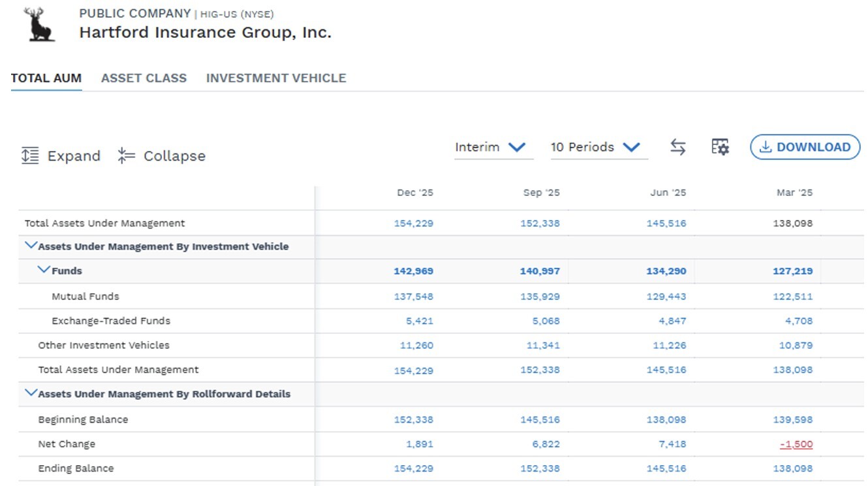
Task: Click Mar '25 Net Change value -1,500
Action: [796, 444]
